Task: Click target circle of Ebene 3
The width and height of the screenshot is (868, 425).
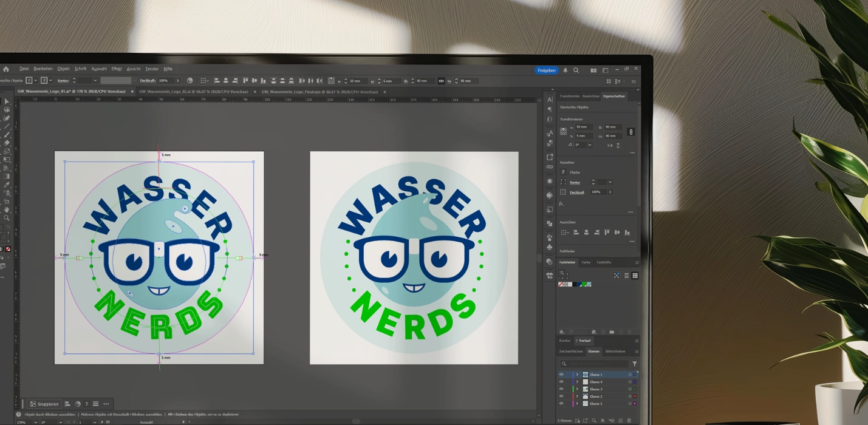Action: (x=630, y=389)
